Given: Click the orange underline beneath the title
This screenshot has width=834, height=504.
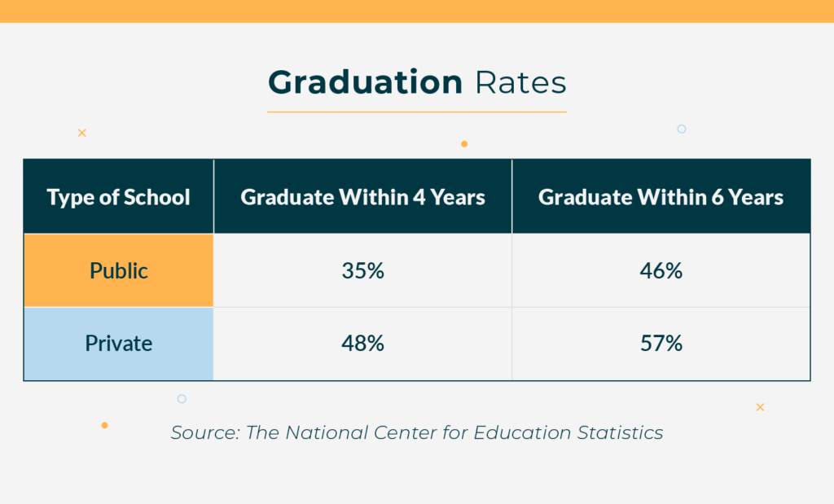Looking at the screenshot, I should coord(416,112).
